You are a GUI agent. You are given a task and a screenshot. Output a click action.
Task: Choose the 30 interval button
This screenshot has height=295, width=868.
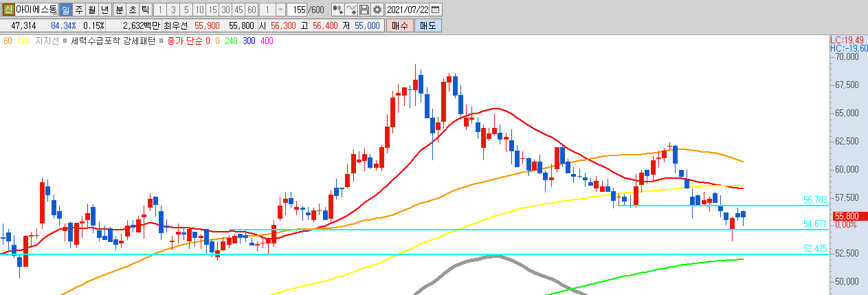point(225,10)
